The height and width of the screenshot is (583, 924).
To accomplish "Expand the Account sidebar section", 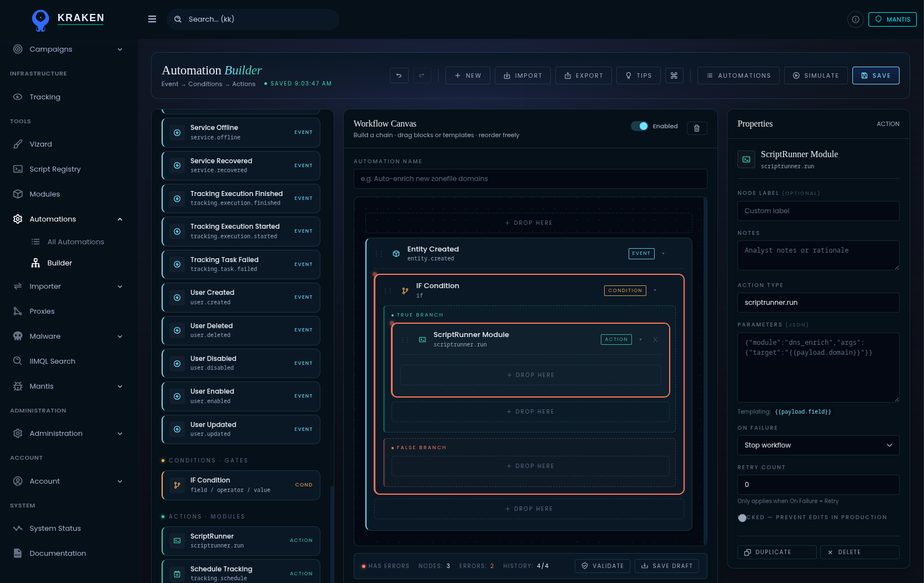I will [x=120, y=481].
